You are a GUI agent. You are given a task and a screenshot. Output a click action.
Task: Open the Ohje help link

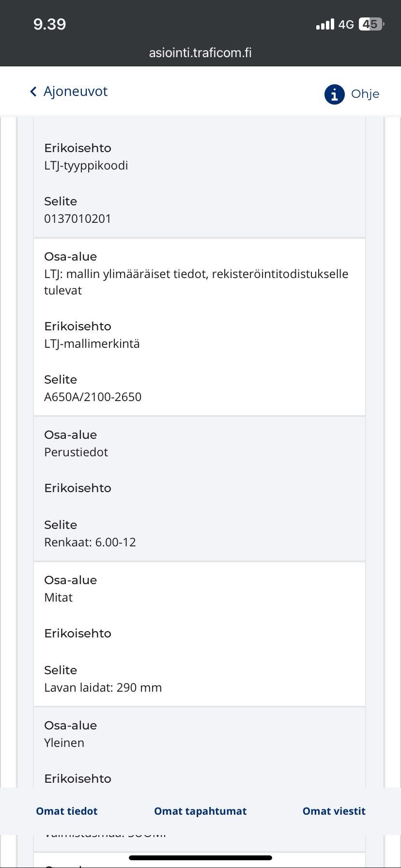pyautogui.click(x=365, y=94)
